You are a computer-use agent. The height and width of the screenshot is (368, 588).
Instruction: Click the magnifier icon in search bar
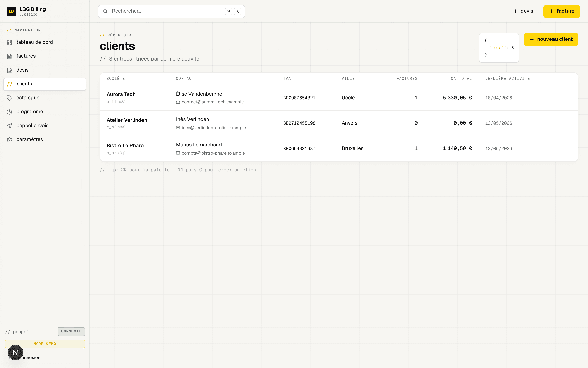click(105, 11)
